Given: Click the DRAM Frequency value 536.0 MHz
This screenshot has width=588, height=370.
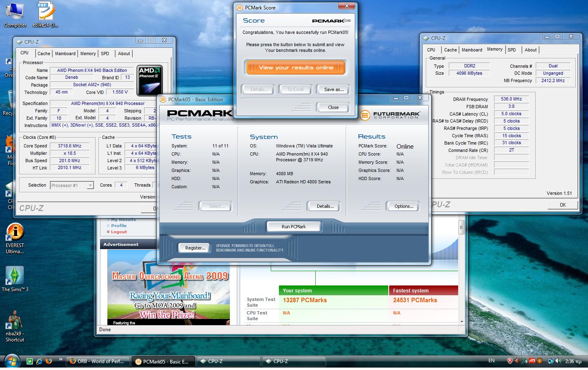Looking at the screenshot, I should [x=511, y=99].
